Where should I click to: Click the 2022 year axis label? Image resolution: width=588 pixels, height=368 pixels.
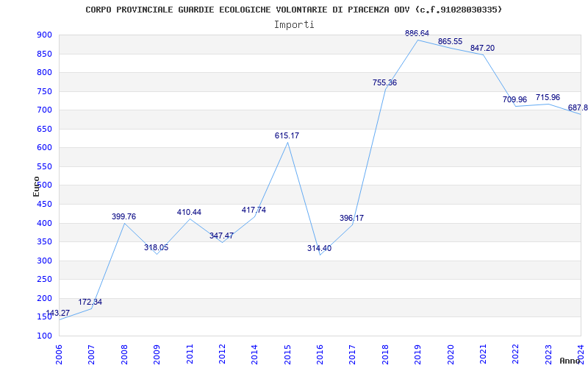point(516,354)
